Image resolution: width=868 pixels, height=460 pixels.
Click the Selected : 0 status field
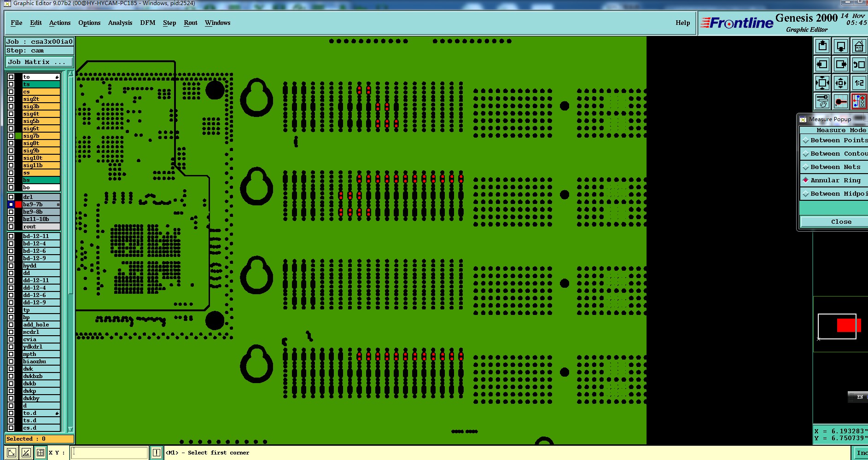40,439
